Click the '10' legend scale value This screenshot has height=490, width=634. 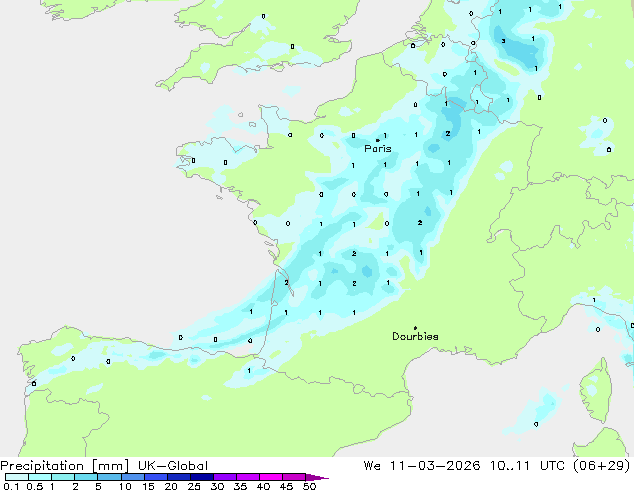click(x=125, y=486)
